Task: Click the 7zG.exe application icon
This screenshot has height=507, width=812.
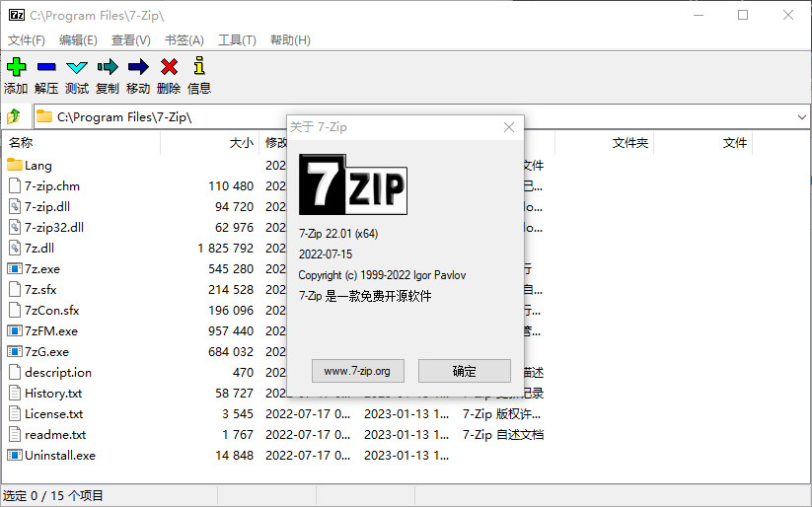Action: [x=15, y=351]
